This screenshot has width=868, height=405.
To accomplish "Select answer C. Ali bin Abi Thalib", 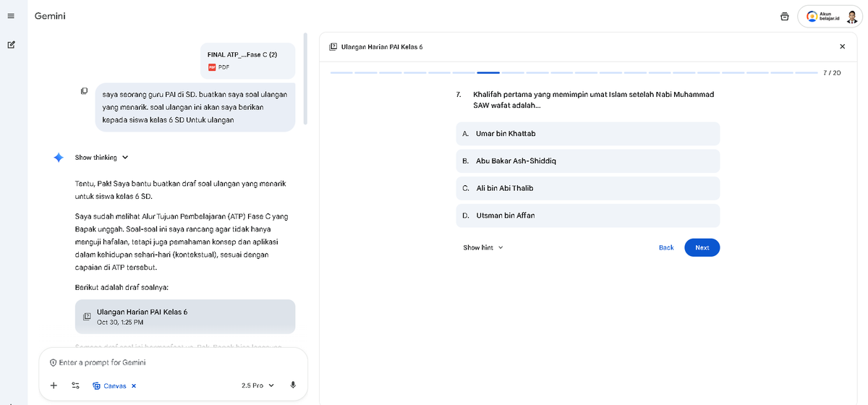I will coord(588,188).
